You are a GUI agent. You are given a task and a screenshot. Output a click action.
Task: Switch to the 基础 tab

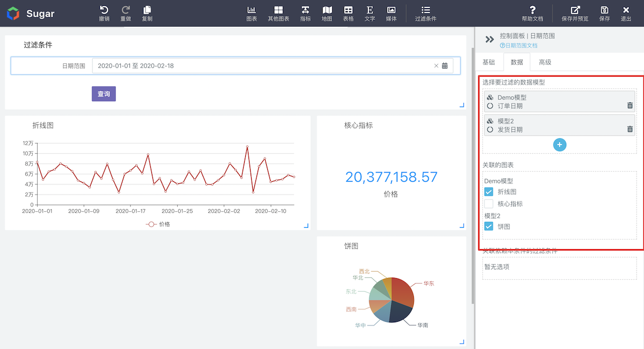tap(489, 62)
